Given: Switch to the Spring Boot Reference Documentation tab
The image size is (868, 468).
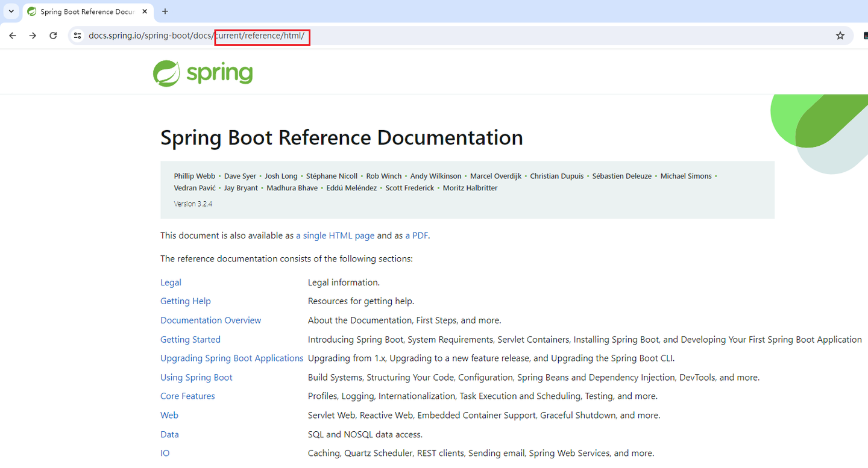Looking at the screenshot, I should point(84,11).
